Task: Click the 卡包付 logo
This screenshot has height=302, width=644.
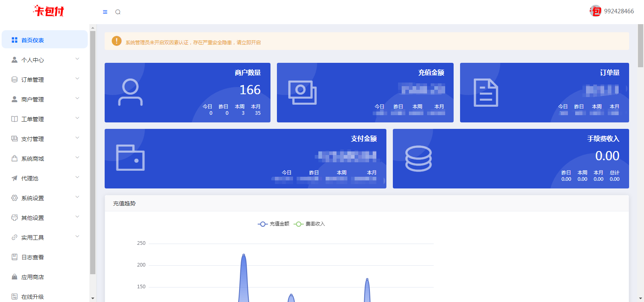Action: point(49,11)
